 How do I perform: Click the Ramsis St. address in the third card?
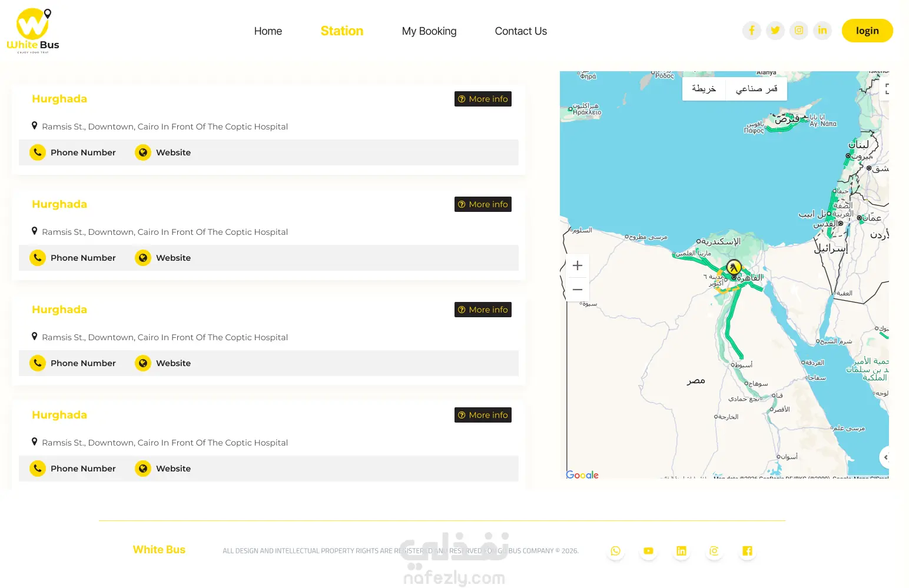pyautogui.click(x=165, y=337)
